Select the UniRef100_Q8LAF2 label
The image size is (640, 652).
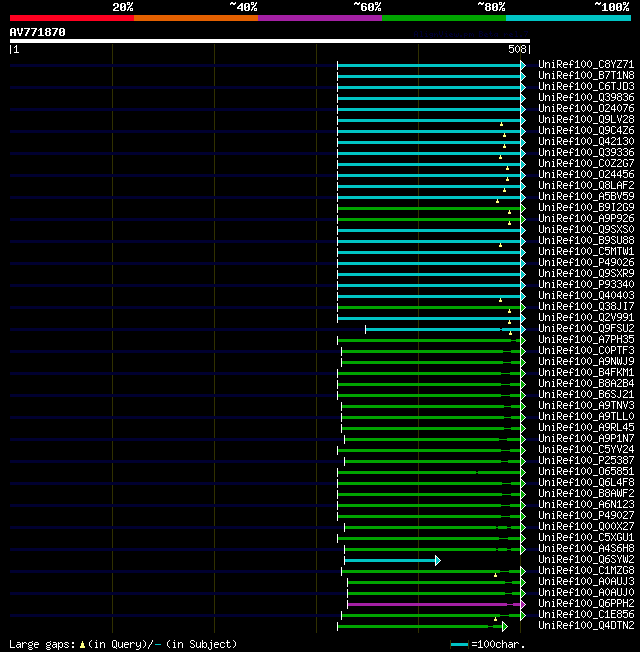click(586, 185)
